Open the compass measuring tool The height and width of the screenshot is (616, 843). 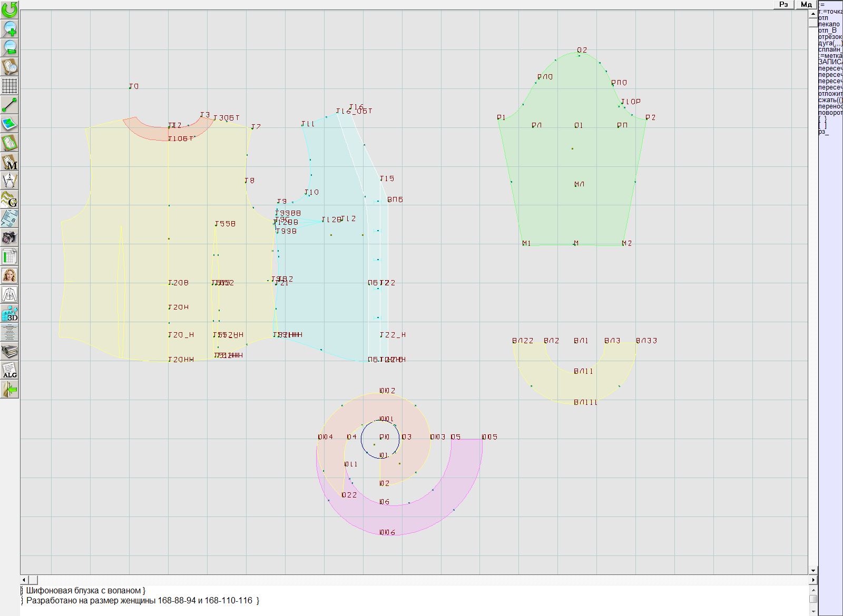click(x=9, y=181)
